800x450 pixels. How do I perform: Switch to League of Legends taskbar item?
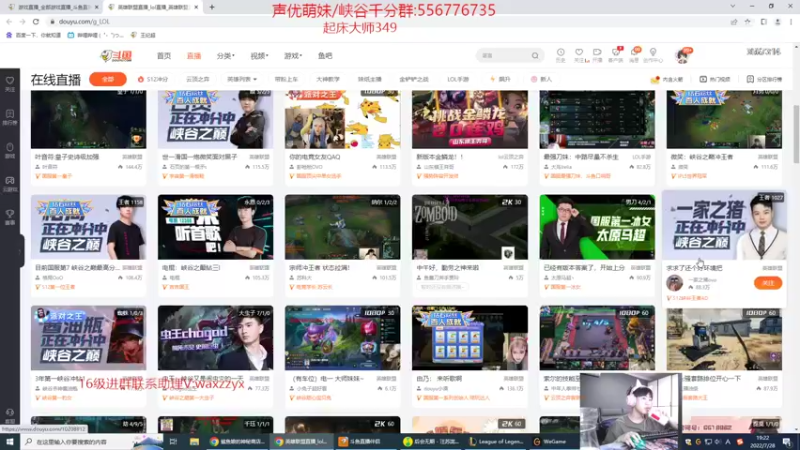496,441
